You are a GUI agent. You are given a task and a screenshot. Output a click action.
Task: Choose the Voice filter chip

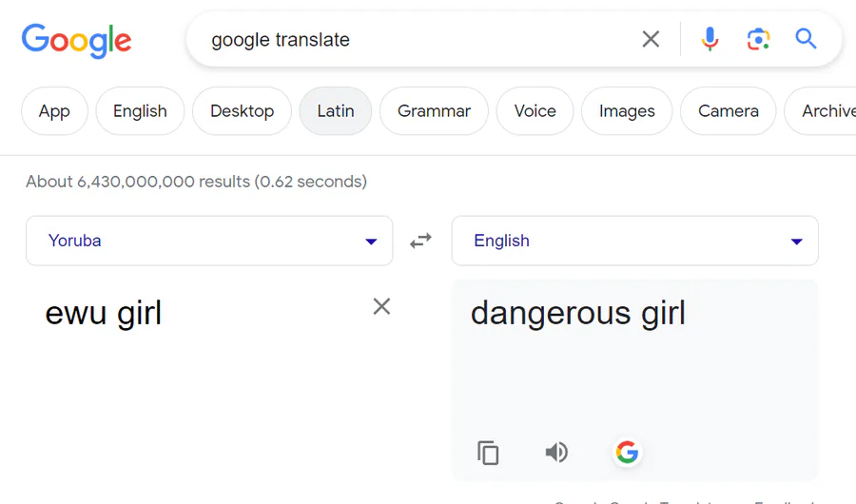tap(535, 111)
